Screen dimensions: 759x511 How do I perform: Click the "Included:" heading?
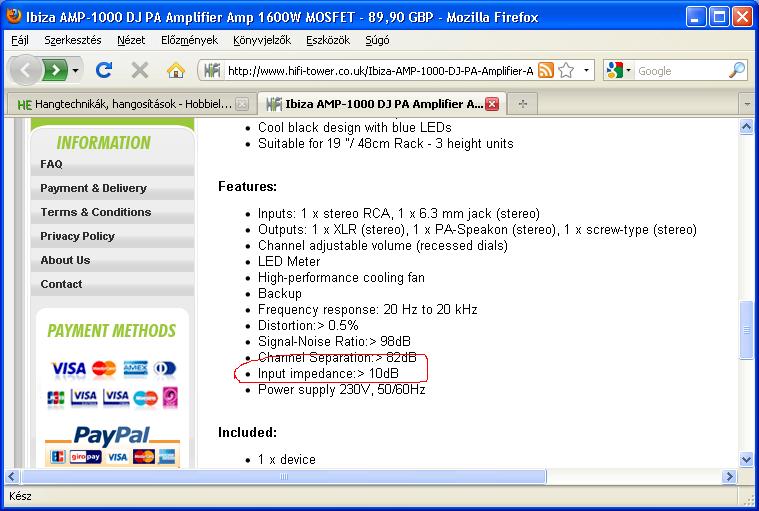click(247, 433)
